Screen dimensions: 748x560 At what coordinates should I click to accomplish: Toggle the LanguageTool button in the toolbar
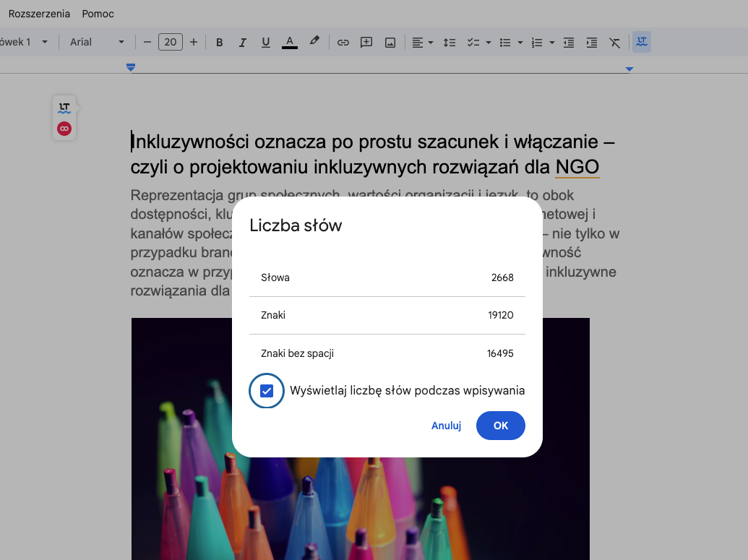[x=641, y=43]
